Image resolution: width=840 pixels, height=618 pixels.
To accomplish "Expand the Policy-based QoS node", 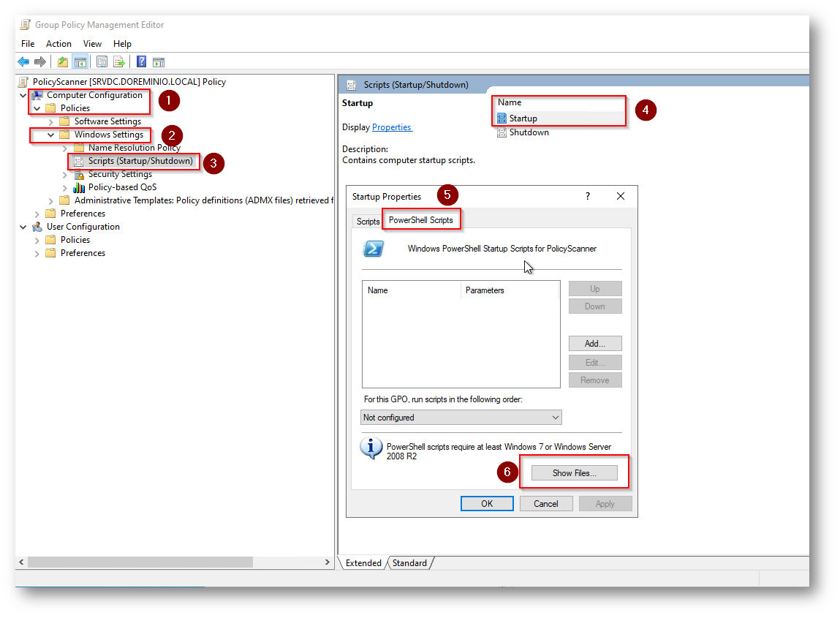I will (65, 188).
